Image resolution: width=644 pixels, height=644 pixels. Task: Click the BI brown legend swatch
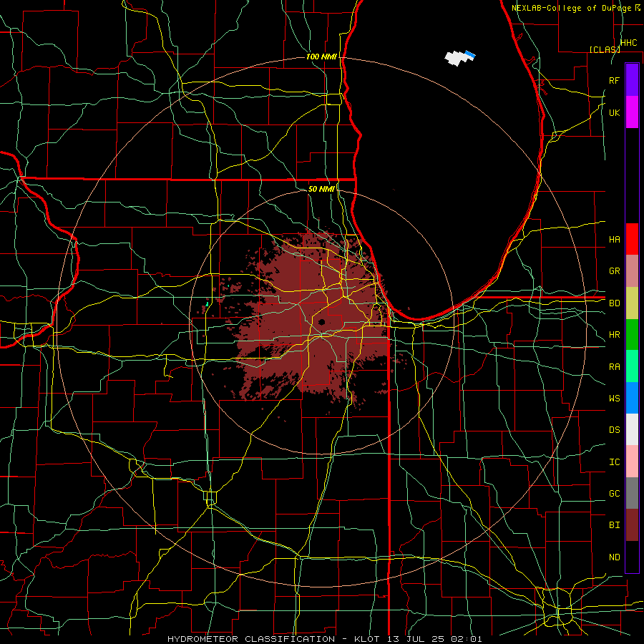pos(632,525)
